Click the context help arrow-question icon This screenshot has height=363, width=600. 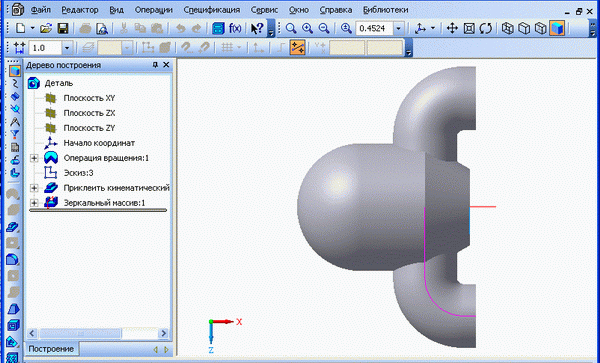pos(257,28)
